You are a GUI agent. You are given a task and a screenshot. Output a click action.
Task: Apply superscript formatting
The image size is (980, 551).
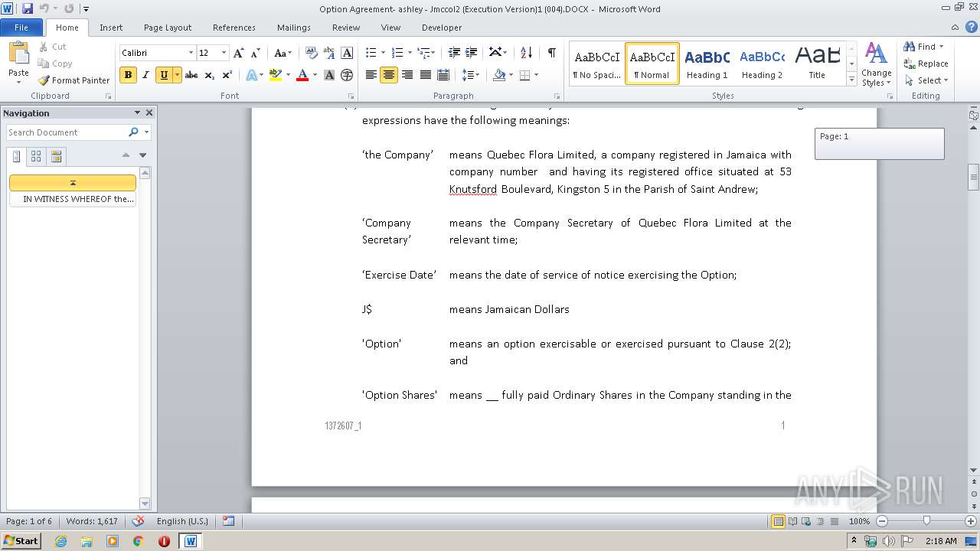227,75
